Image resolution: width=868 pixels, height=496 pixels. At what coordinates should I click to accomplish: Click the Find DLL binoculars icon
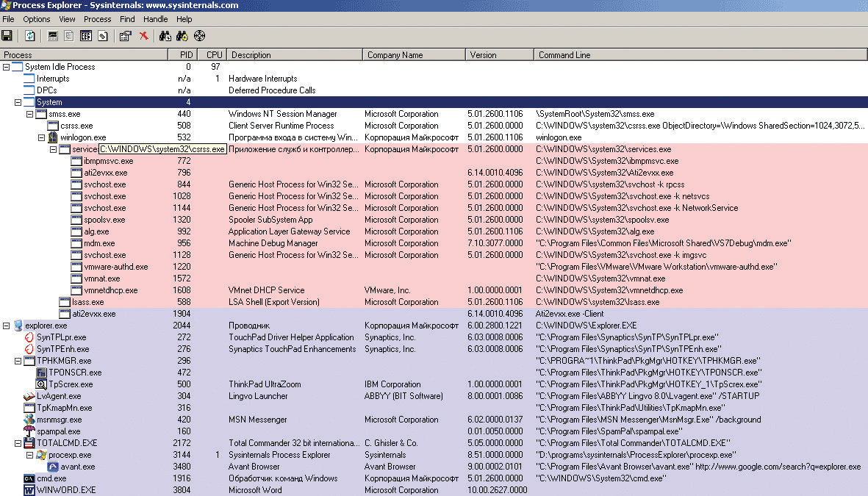pyautogui.click(x=182, y=36)
